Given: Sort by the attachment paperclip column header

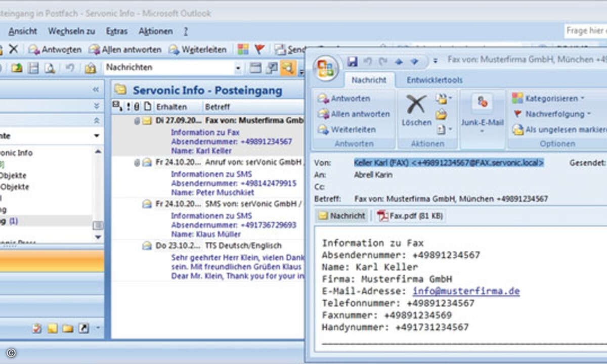Looking at the screenshot, I should (137, 107).
